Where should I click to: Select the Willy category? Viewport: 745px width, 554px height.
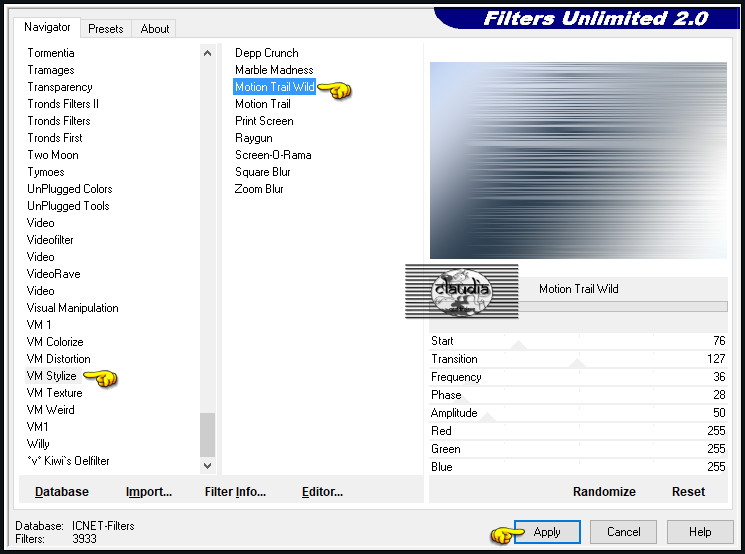(x=38, y=444)
